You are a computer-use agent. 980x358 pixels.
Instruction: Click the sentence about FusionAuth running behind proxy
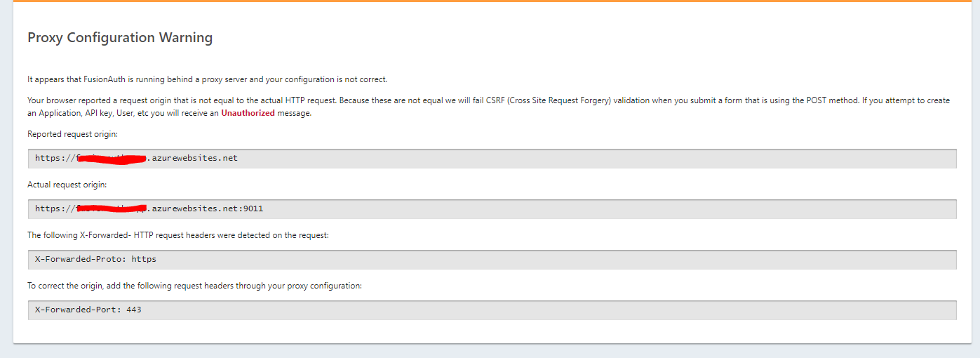coord(207,79)
